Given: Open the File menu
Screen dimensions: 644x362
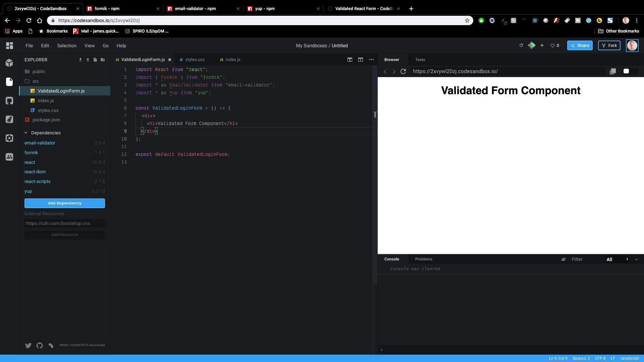Looking at the screenshot, I should click(x=29, y=46).
